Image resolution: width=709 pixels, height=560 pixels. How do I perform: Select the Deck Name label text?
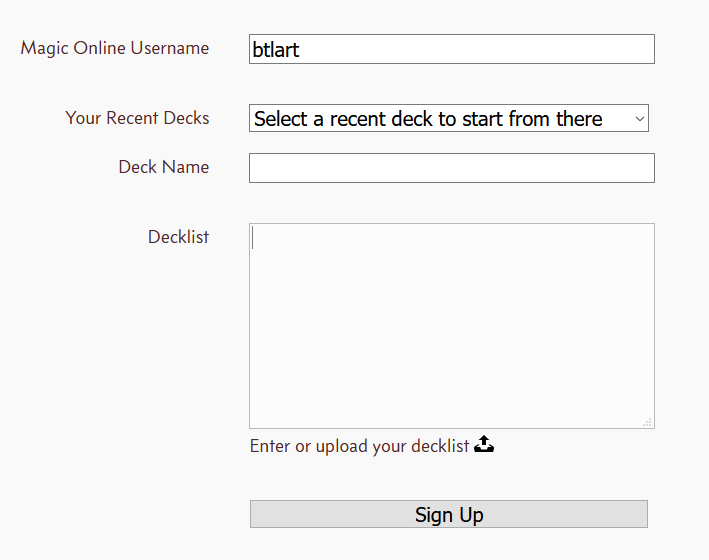point(163,167)
